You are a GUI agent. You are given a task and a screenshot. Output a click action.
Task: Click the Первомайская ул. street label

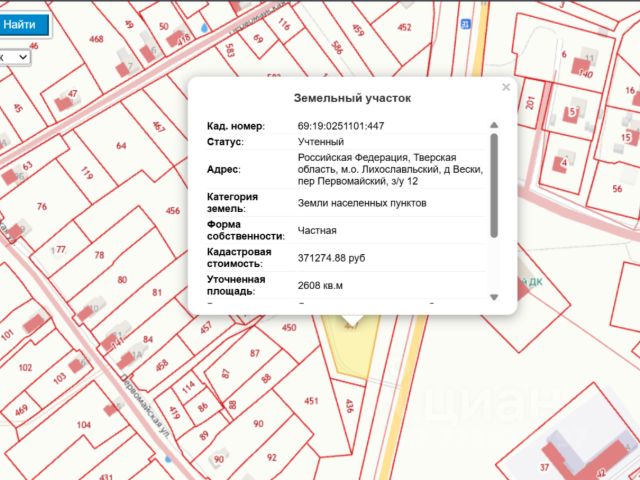[146, 408]
